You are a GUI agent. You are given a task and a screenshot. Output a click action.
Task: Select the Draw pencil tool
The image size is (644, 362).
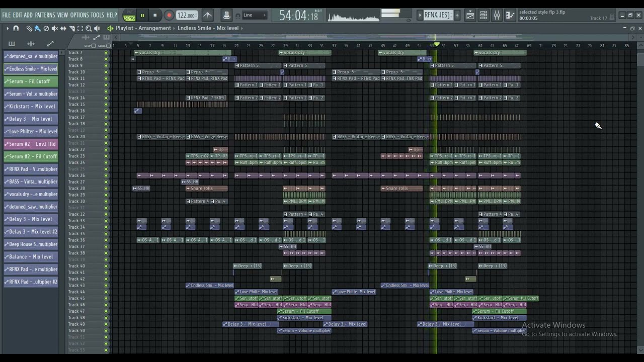pyautogui.click(x=29, y=29)
